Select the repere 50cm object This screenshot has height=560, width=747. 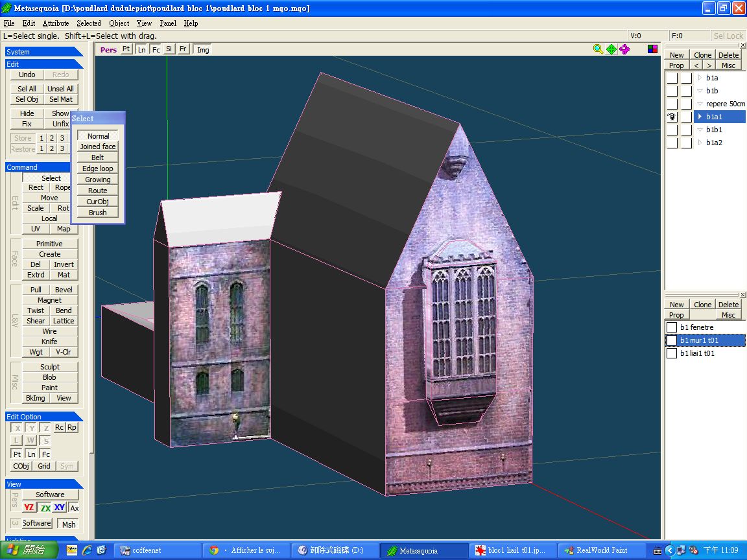coord(725,104)
